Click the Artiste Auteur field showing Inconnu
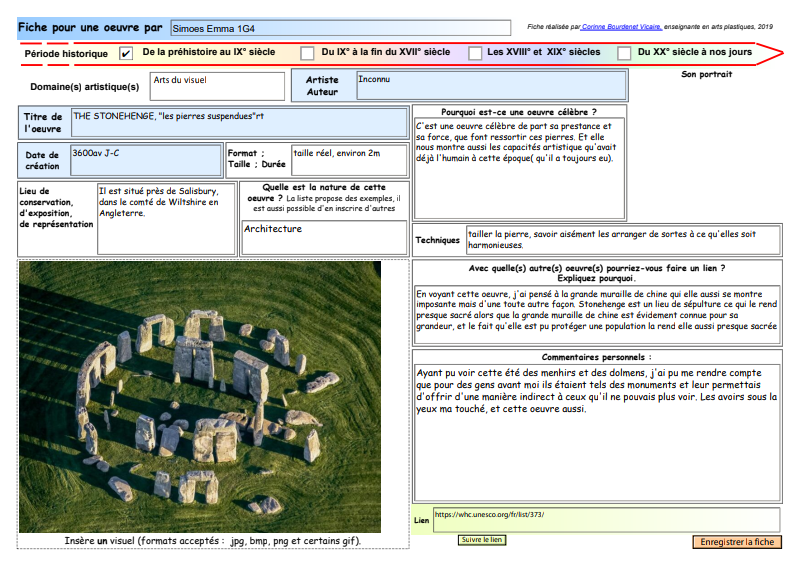Viewport: 800px width, 566px height. 491,86
